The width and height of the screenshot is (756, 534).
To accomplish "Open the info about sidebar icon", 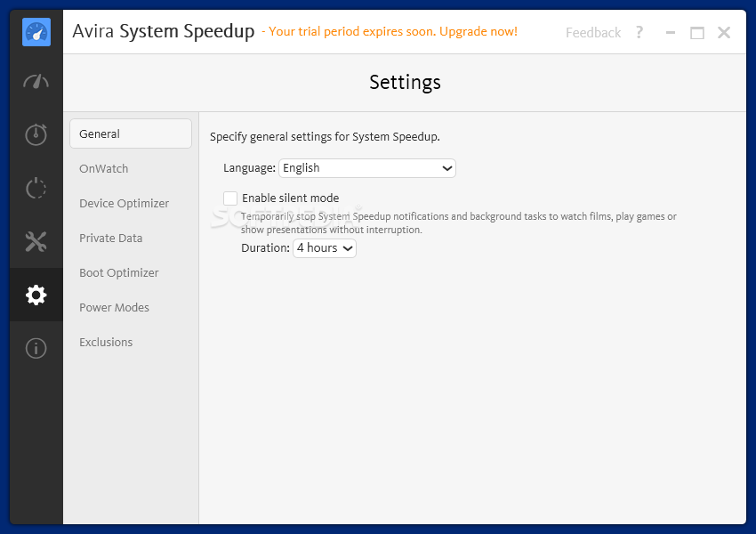I will [x=36, y=348].
